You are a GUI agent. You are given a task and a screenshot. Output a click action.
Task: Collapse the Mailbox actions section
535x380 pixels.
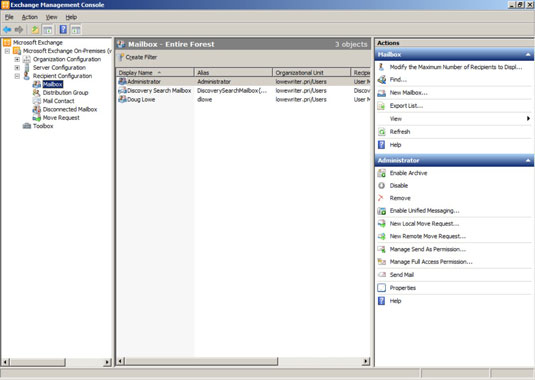click(528, 55)
